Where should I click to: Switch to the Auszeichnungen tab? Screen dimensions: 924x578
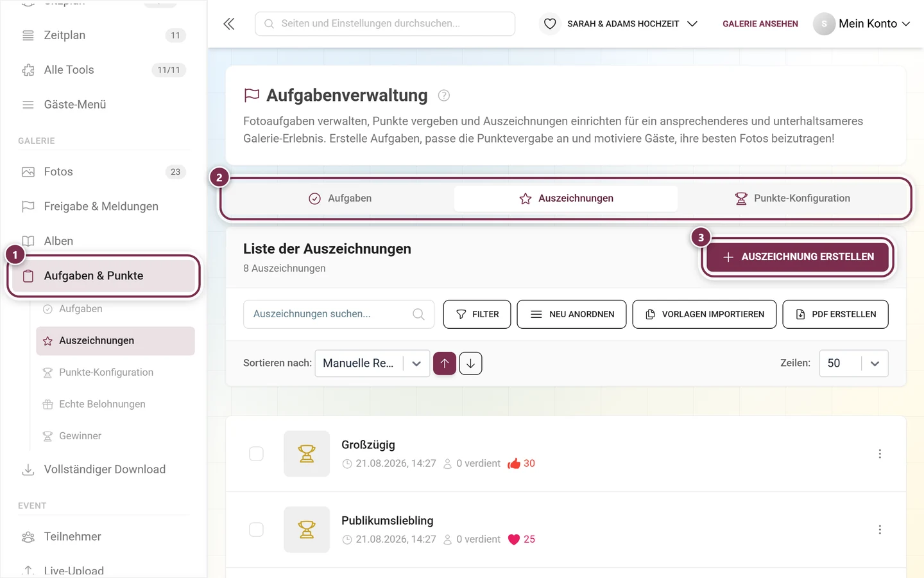[x=566, y=198]
